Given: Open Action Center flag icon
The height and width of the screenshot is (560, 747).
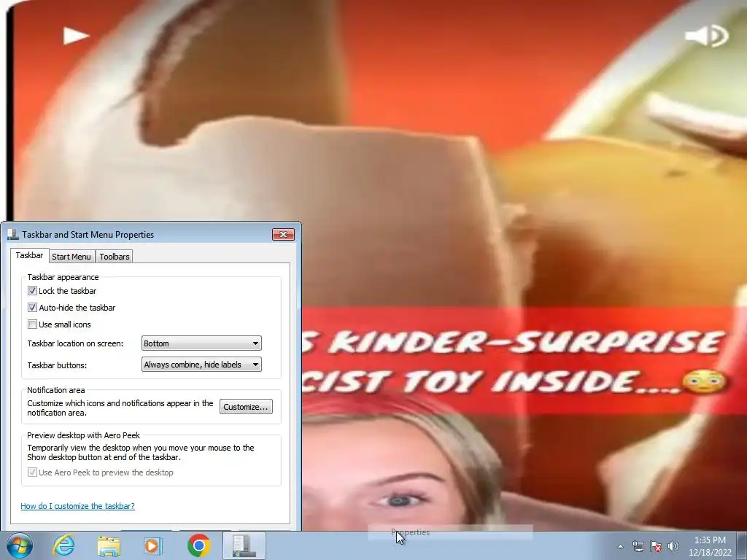Looking at the screenshot, I should click(656, 546).
